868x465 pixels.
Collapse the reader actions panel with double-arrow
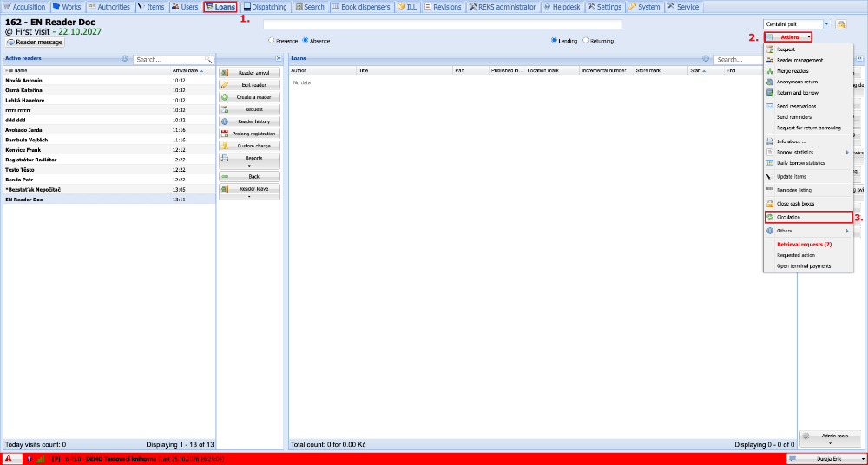coord(278,58)
